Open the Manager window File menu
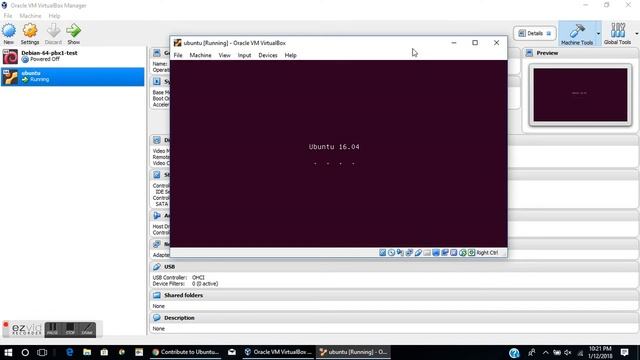The height and width of the screenshot is (360, 640). [x=8, y=16]
